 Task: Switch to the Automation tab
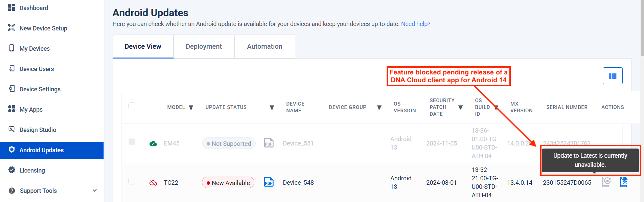[x=264, y=46]
